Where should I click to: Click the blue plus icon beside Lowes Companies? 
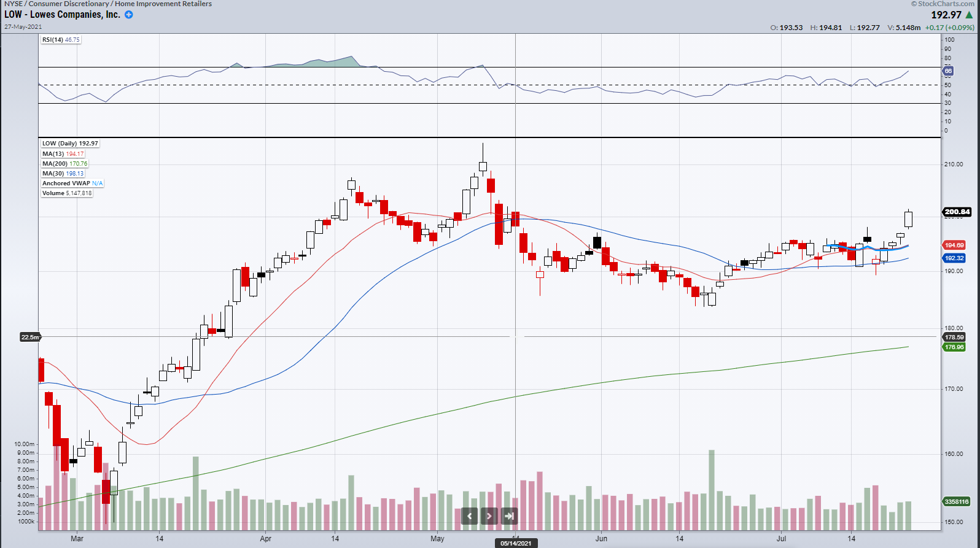[129, 15]
